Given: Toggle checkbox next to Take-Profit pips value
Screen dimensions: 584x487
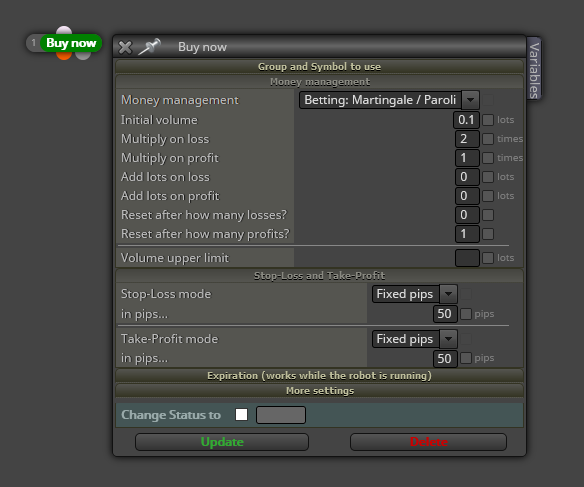Looking at the screenshot, I should click(466, 358).
